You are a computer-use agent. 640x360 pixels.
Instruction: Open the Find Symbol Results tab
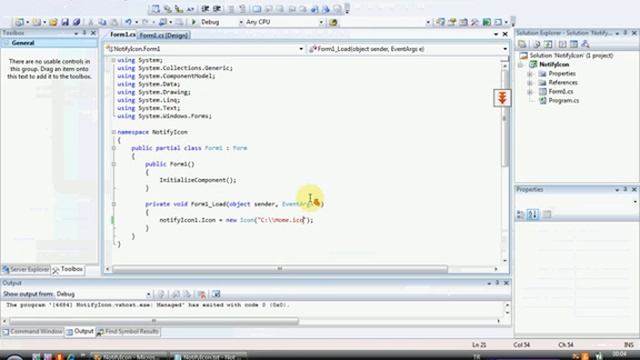(x=128, y=332)
